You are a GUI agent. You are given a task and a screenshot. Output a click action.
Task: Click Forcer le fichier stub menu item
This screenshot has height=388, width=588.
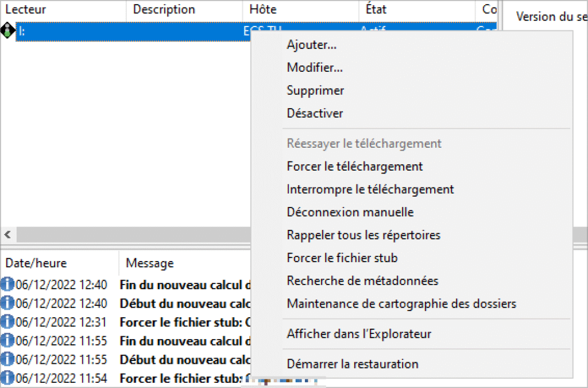tap(342, 258)
